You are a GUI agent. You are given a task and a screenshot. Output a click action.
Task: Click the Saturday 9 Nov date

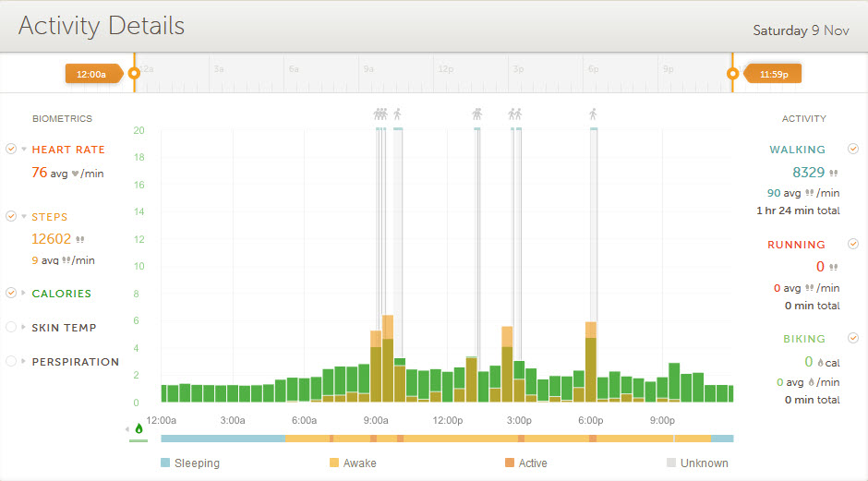800,30
